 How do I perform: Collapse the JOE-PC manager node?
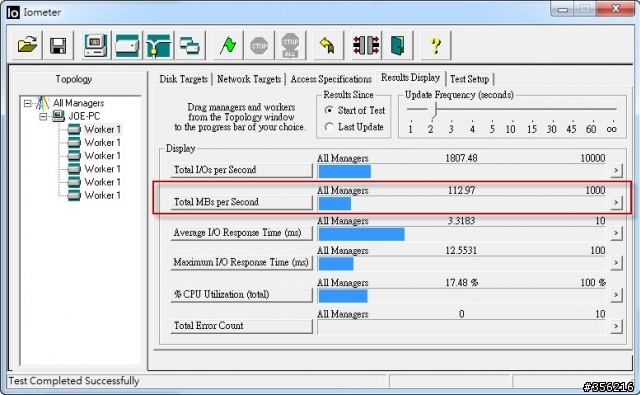(43, 117)
